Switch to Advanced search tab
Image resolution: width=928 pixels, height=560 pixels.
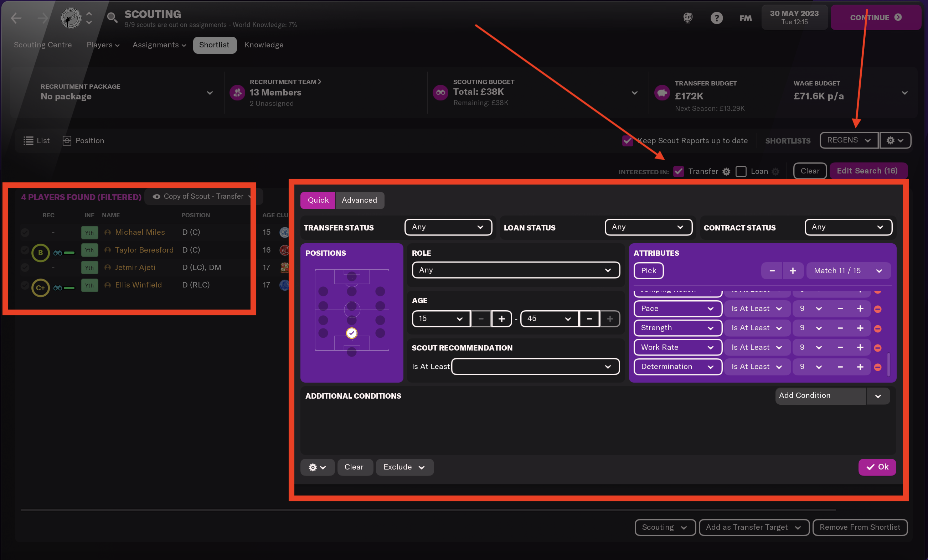[359, 200]
